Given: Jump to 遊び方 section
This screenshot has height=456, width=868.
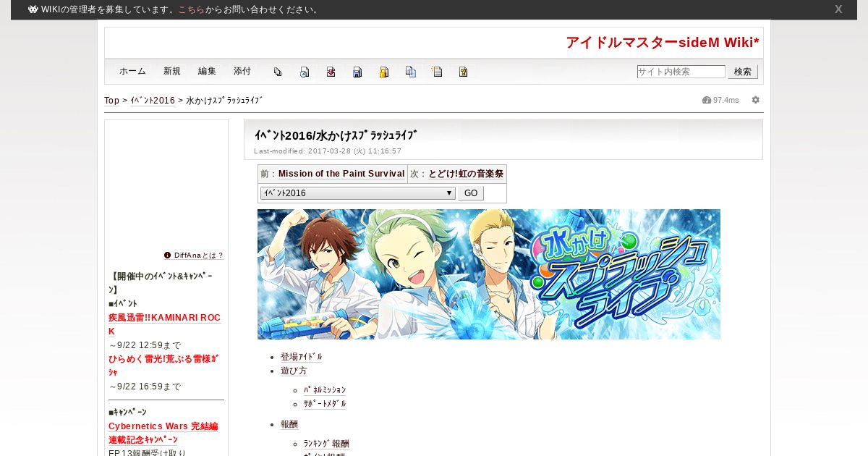Looking at the screenshot, I should click(x=294, y=371).
